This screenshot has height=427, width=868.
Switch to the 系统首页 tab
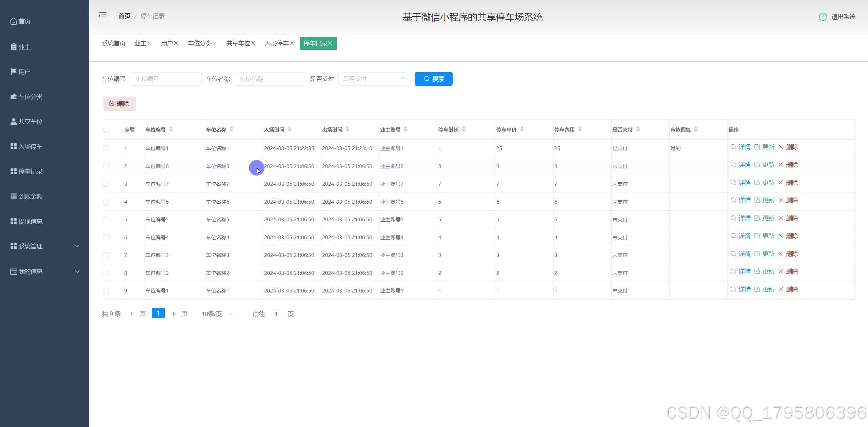pos(114,43)
